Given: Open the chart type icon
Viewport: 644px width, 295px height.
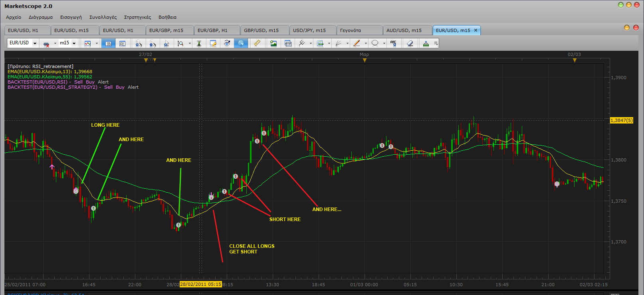Looking at the screenshot, I should tap(88, 43).
